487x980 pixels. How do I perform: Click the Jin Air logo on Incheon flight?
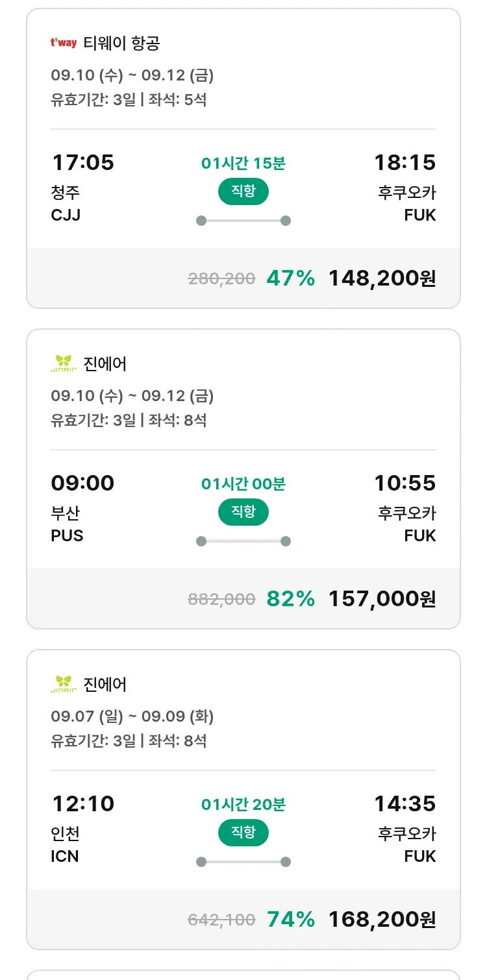pyautogui.click(x=64, y=684)
